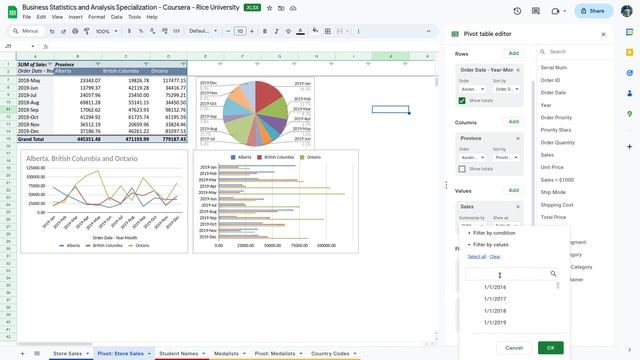640x360 pixels.
Task: Open the 123 more formats menu
Action: tap(176, 31)
